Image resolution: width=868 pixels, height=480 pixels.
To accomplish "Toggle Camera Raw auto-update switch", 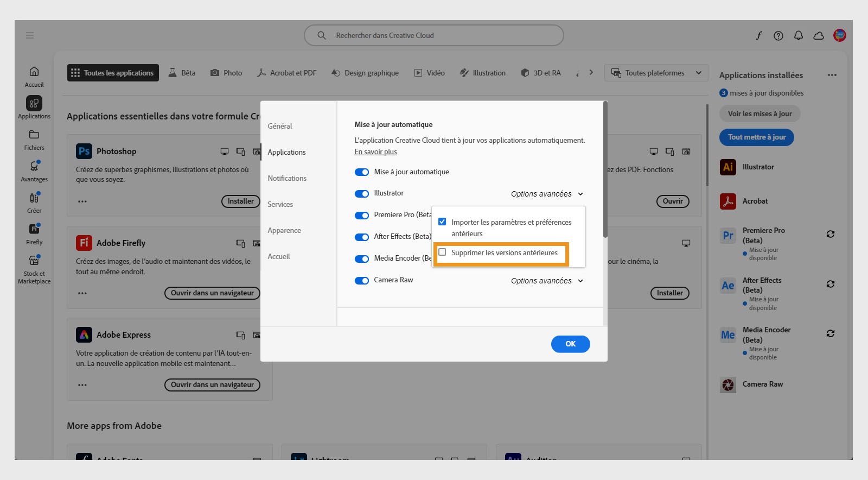I will coord(362,281).
